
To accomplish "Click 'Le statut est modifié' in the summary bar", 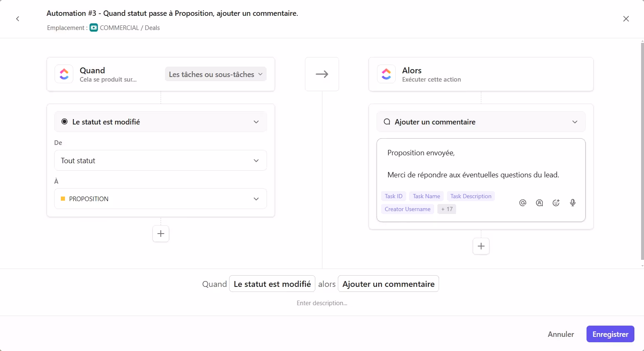I will point(272,284).
